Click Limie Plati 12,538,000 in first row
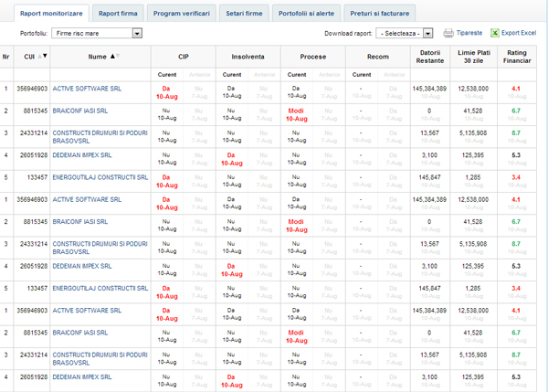The height and width of the screenshot is (392, 548). coord(473,89)
